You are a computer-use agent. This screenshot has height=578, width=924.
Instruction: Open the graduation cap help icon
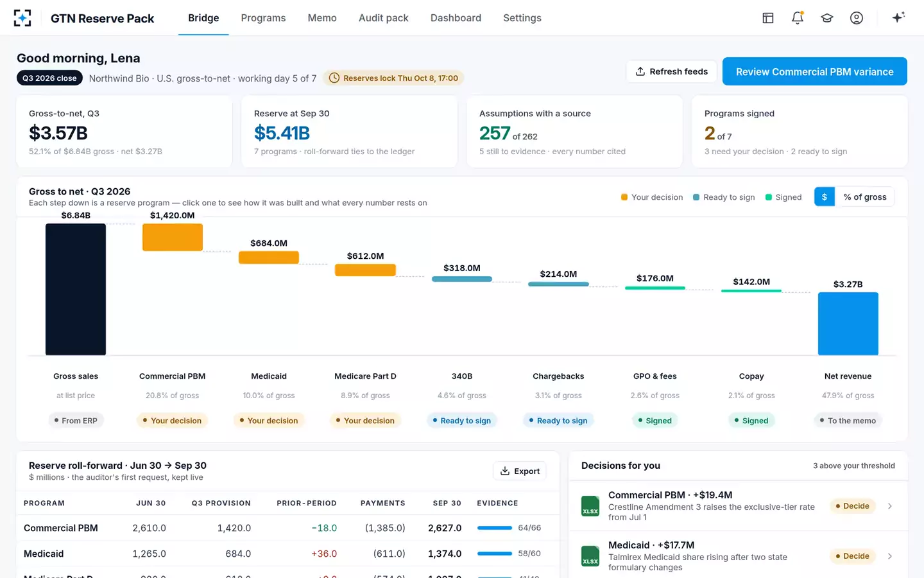pos(827,18)
